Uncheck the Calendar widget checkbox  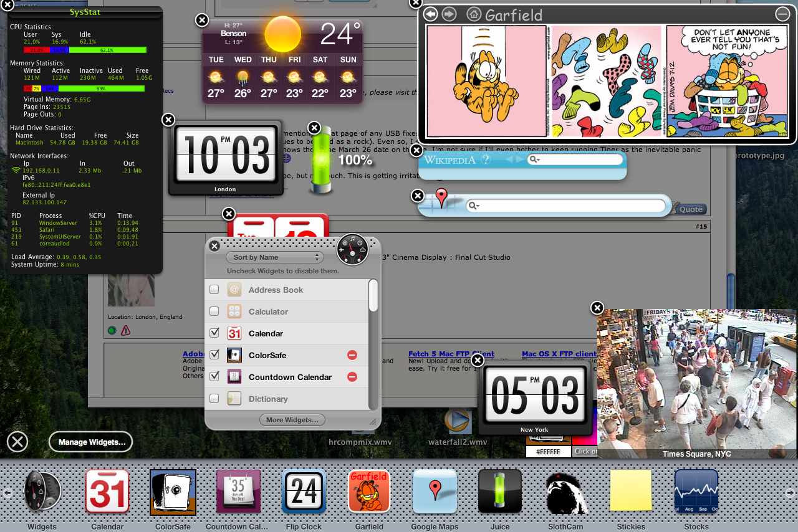(214, 333)
